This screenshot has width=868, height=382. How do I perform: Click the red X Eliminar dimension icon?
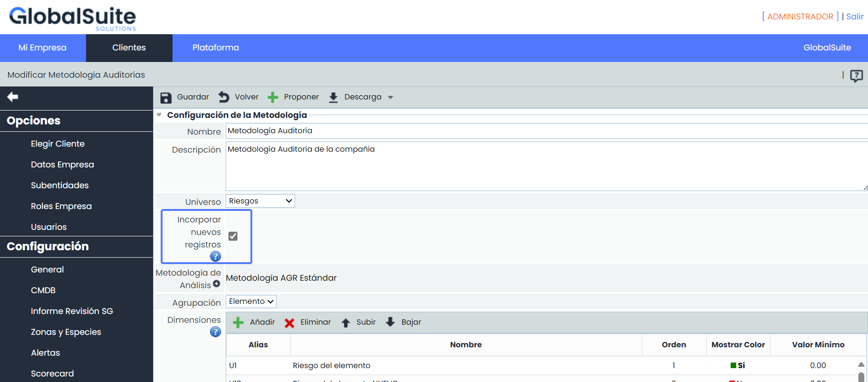coord(289,323)
